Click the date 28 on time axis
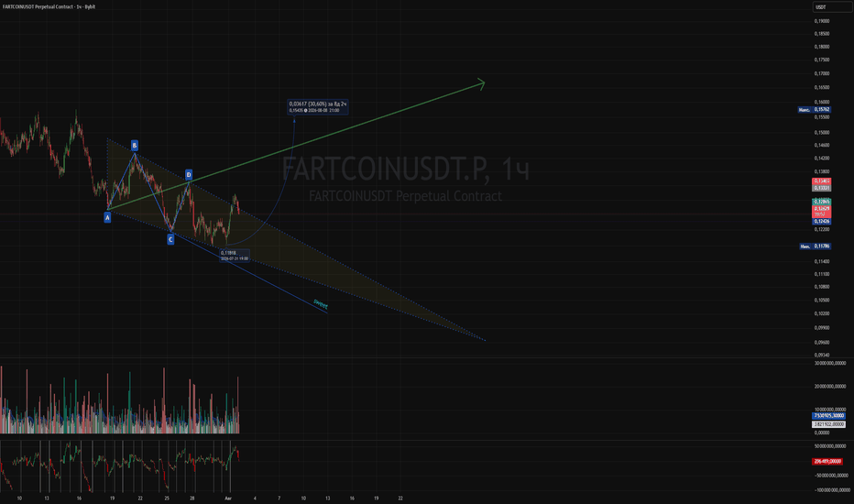 pyautogui.click(x=192, y=498)
